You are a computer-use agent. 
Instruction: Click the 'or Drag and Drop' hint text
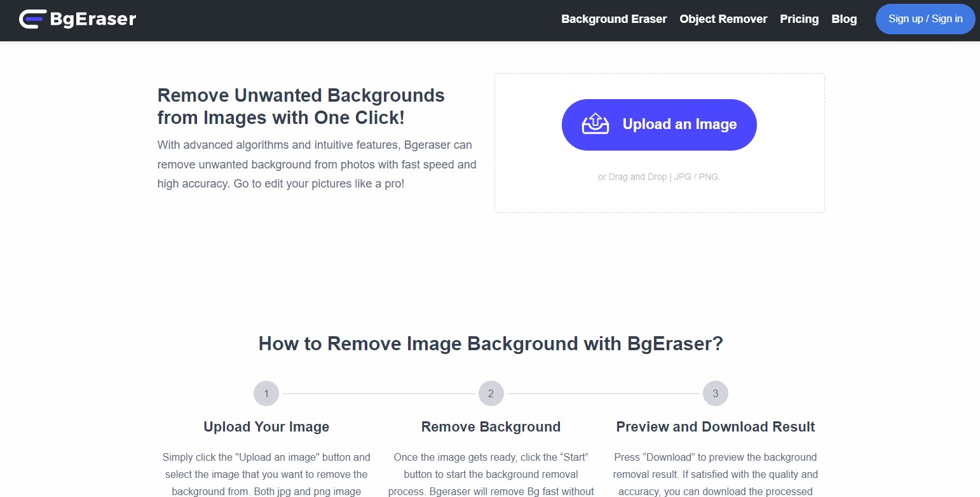pyautogui.click(x=658, y=177)
